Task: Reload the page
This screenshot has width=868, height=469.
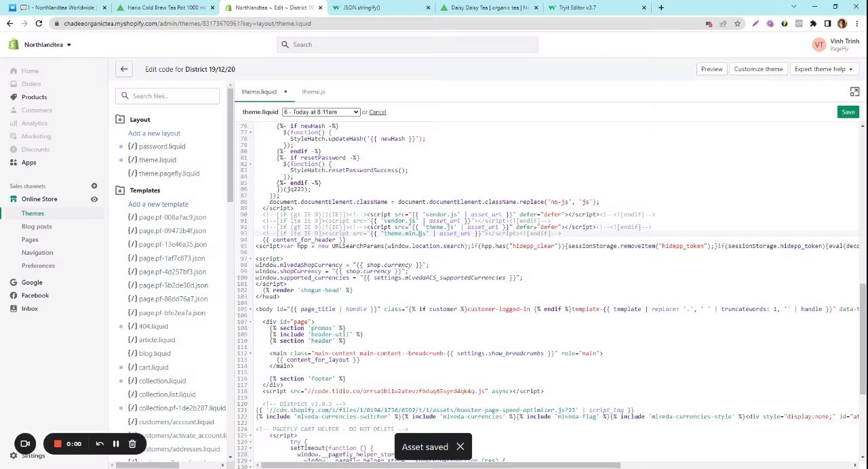Action: pos(39,23)
